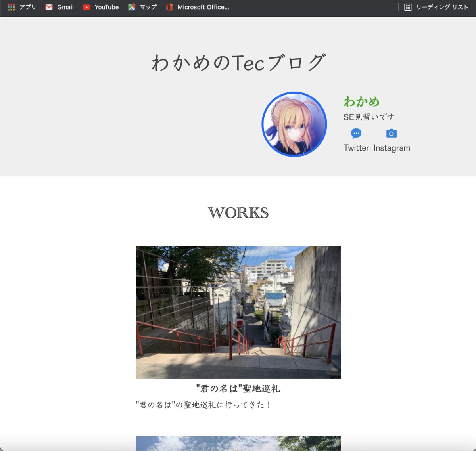
Task: Click the Instagram camera icon
Action: [392, 133]
